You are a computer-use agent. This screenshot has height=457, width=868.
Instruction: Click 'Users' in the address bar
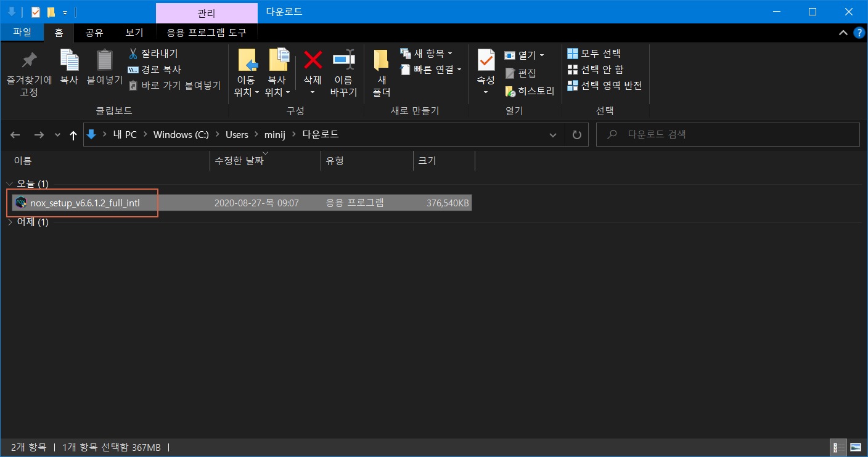[237, 134]
